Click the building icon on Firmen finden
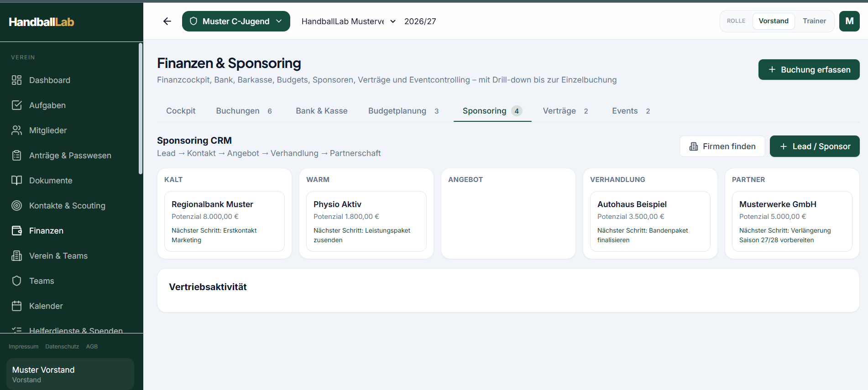 [x=694, y=146]
